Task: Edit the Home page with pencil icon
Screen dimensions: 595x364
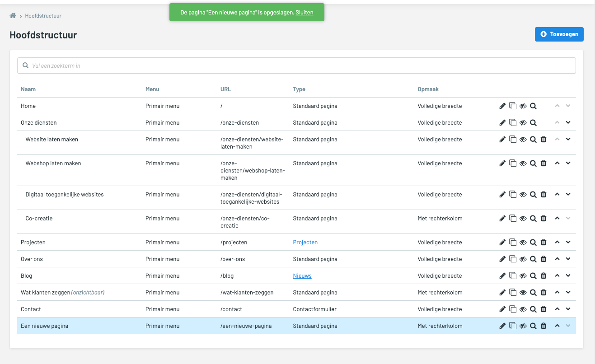Action: (x=502, y=106)
